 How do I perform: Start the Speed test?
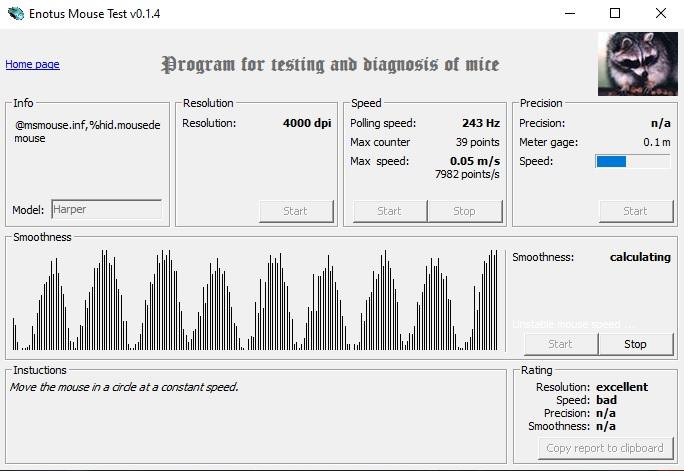coord(390,212)
